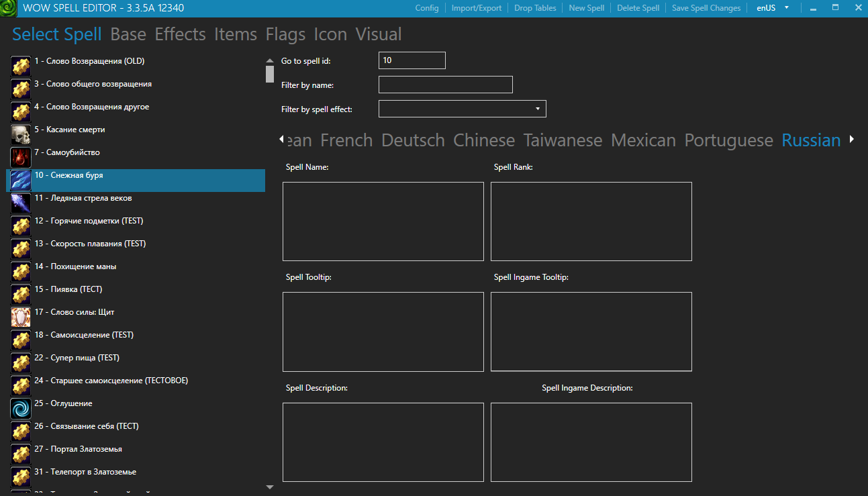Open the Visual tab
This screenshot has height=496, width=868.
click(x=378, y=34)
